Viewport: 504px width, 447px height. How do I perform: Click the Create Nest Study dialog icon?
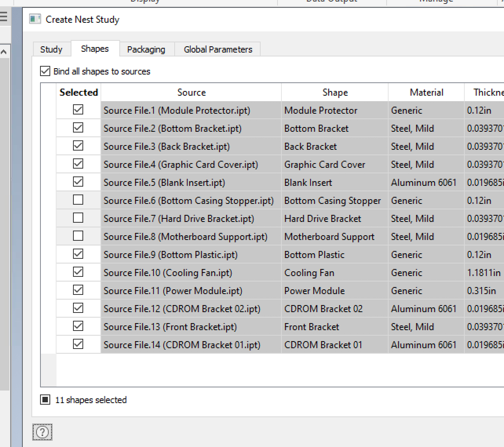click(35, 19)
